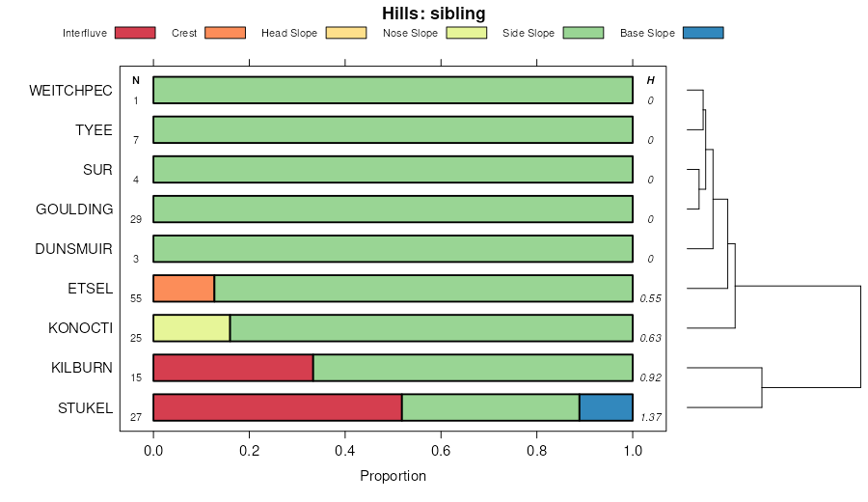Click the red Interfluve segment of KILBURN
The image size is (868, 502).
[x=232, y=368]
